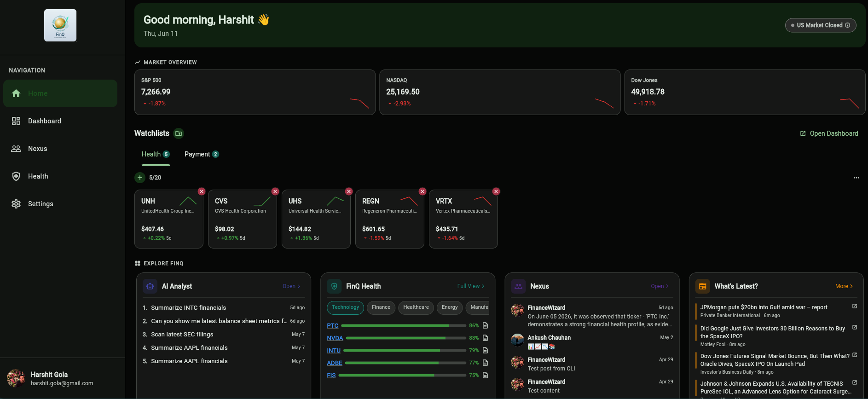868x399 pixels.
Task: Open Dashboard from navigation sidebar
Action: point(60,121)
